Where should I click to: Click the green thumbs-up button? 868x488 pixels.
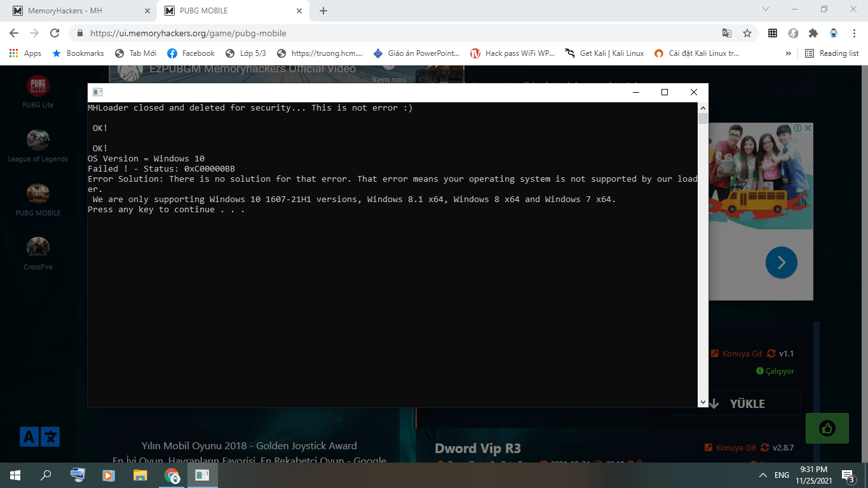click(x=827, y=428)
